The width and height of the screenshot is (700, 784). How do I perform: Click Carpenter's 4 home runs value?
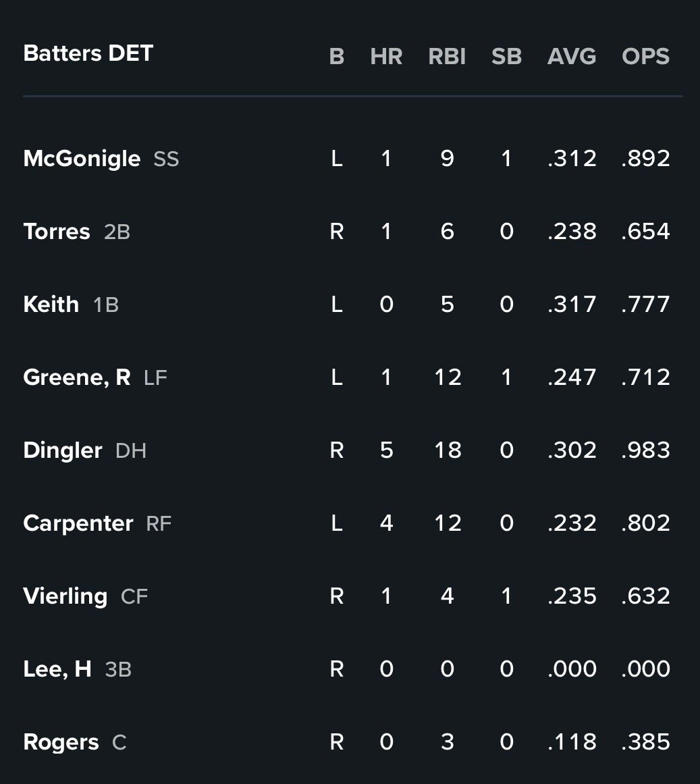click(x=386, y=523)
